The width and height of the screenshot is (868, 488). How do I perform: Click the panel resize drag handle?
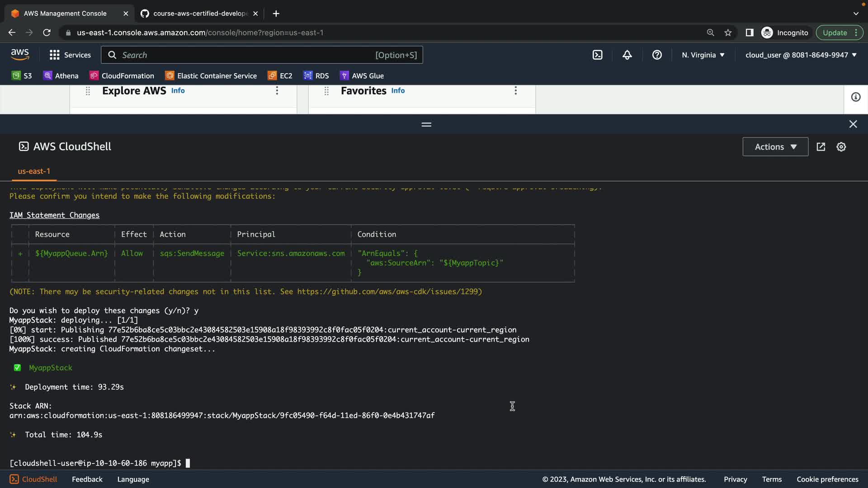pos(426,124)
